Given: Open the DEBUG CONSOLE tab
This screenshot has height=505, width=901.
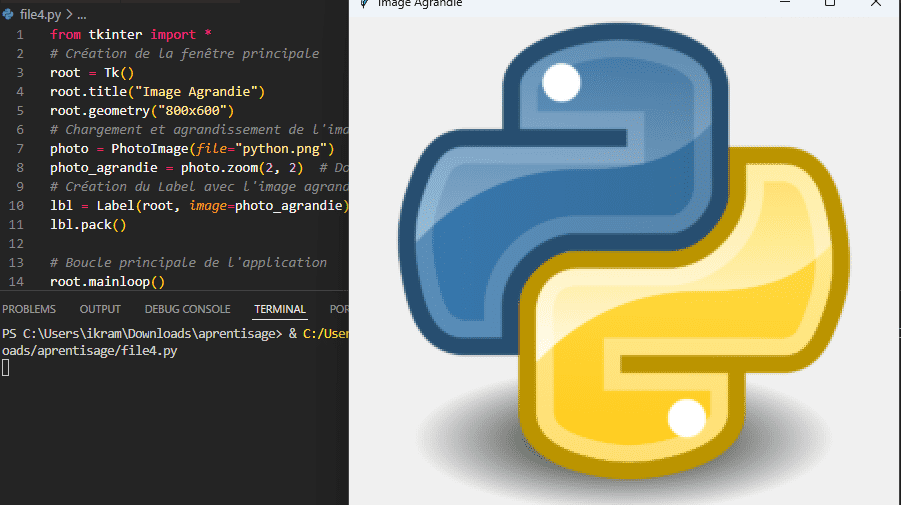Looking at the screenshot, I should 187,309.
